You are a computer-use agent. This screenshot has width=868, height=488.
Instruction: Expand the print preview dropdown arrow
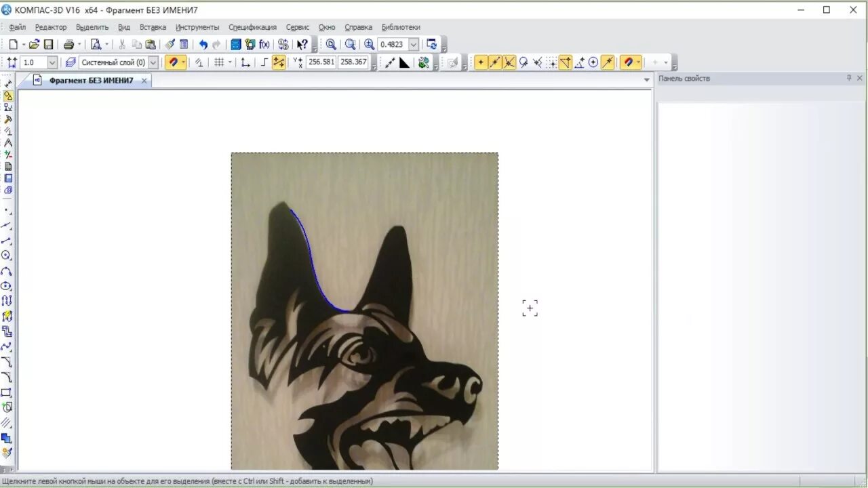click(x=106, y=44)
